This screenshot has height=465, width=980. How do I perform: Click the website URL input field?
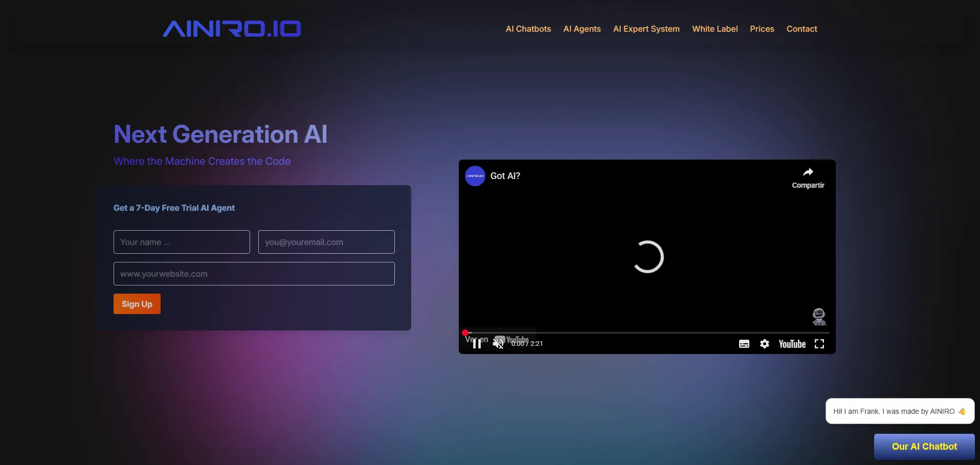click(254, 274)
